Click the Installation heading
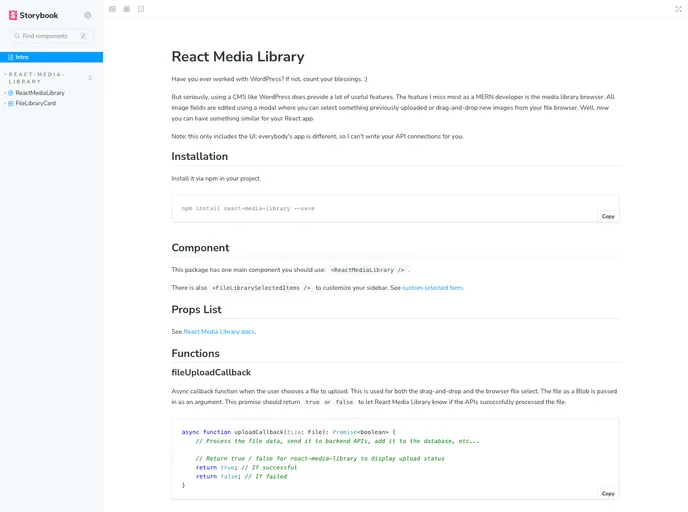 [x=200, y=157]
